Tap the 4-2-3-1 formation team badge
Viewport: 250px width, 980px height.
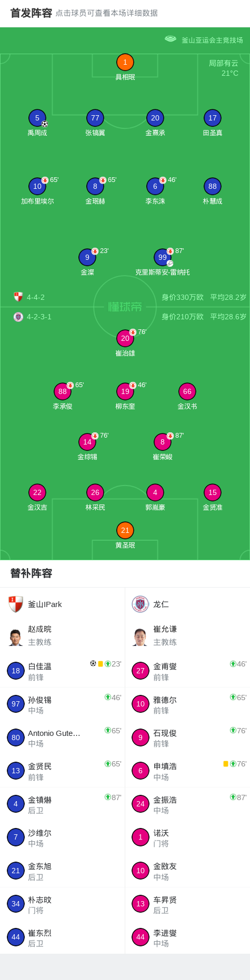[18, 317]
